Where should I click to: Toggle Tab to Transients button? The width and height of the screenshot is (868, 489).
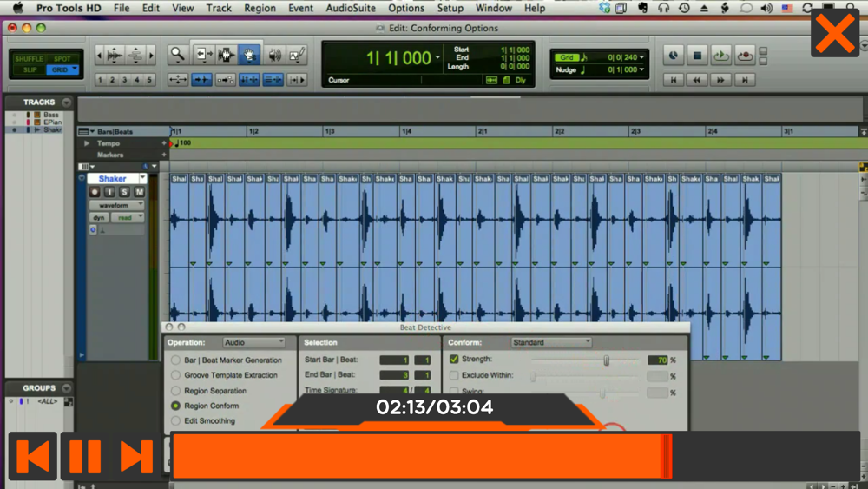[201, 80]
